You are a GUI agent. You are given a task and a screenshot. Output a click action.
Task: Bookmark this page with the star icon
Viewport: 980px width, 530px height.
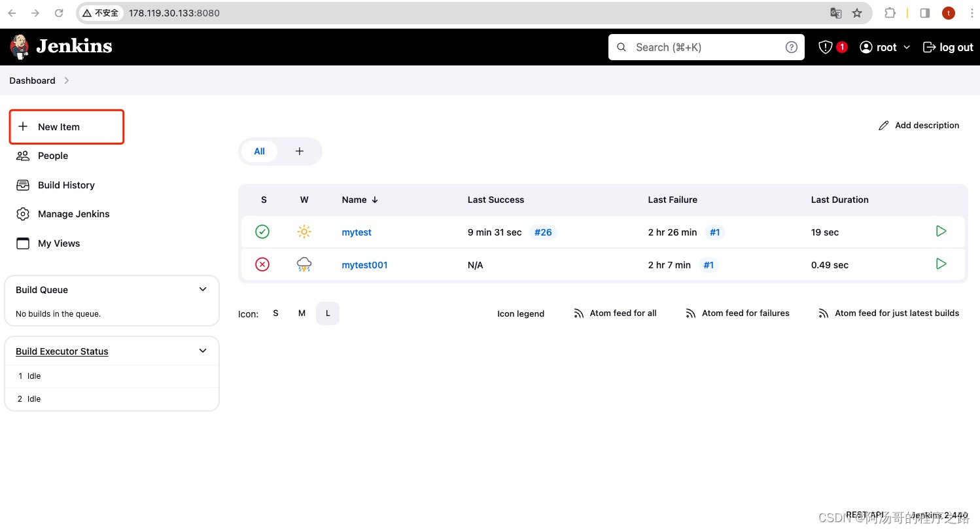coord(857,13)
